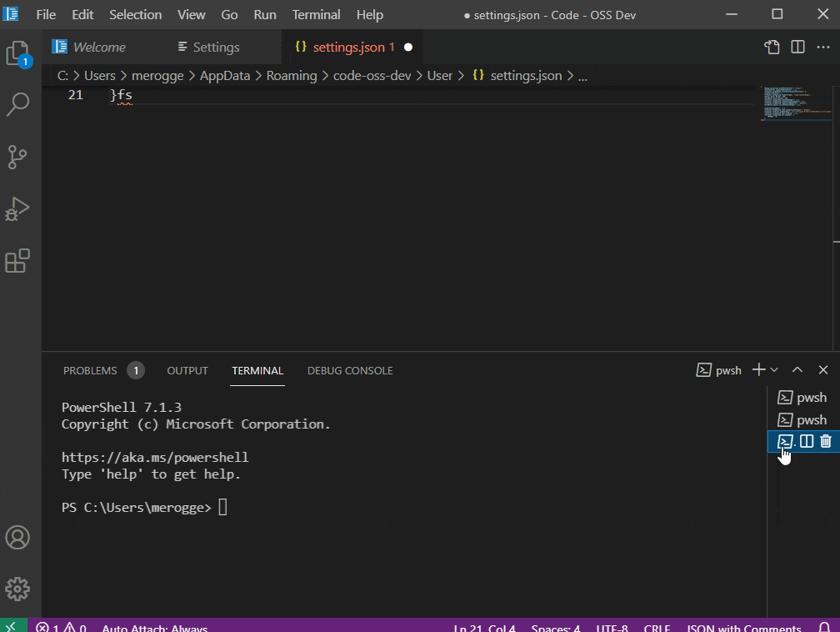Open the Go menu
This screenshot has height=632, width=840.
229,14
